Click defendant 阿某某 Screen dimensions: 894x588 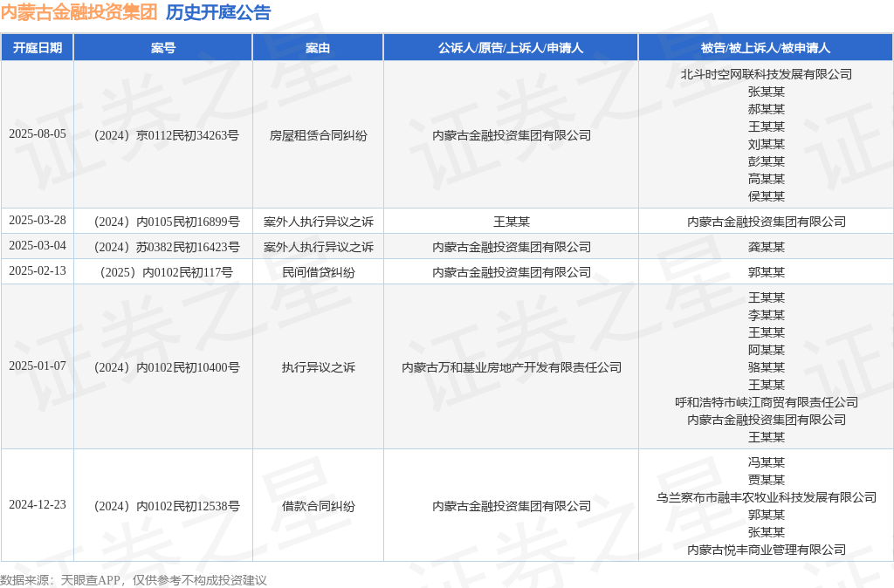pyautogui.click(x=767, y=350)
